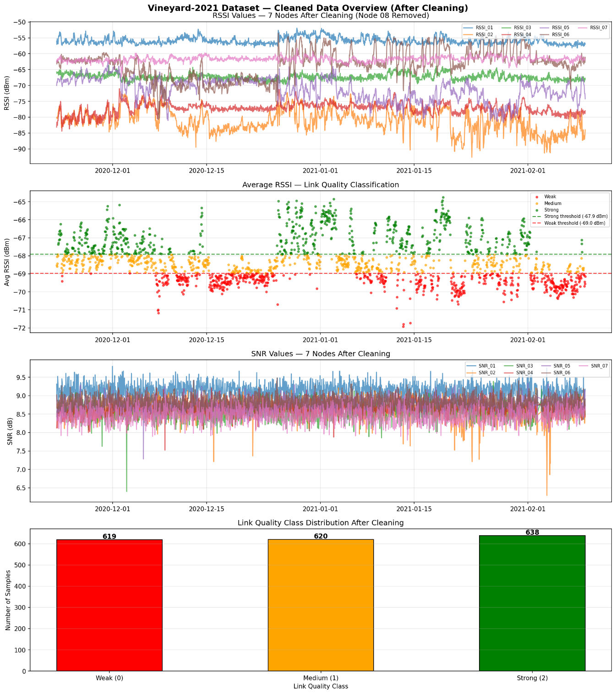
Task: Select the RSSI_04 legend entry
Action: click(x=517, y=34)
